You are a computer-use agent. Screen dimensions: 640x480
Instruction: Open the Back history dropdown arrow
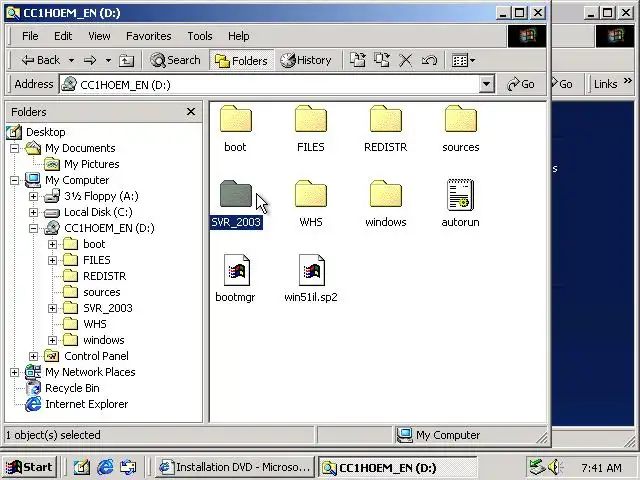click(71, 60)
